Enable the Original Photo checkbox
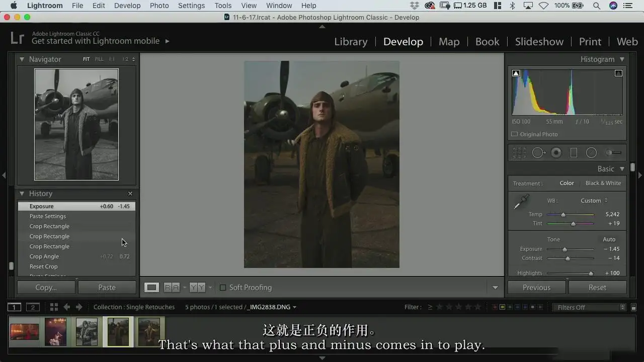The height and width of the screenshot is (362, 644). pyautogui.click(x=514, y=134)
